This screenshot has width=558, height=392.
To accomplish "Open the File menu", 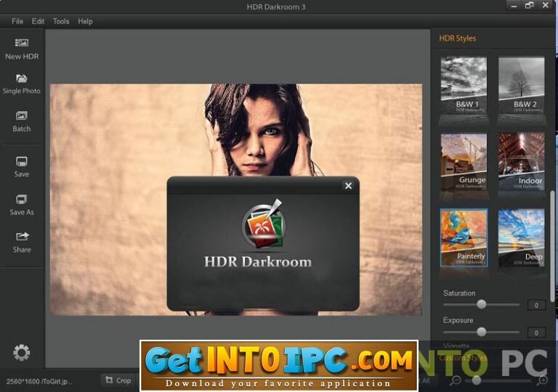I will point(17,21).
